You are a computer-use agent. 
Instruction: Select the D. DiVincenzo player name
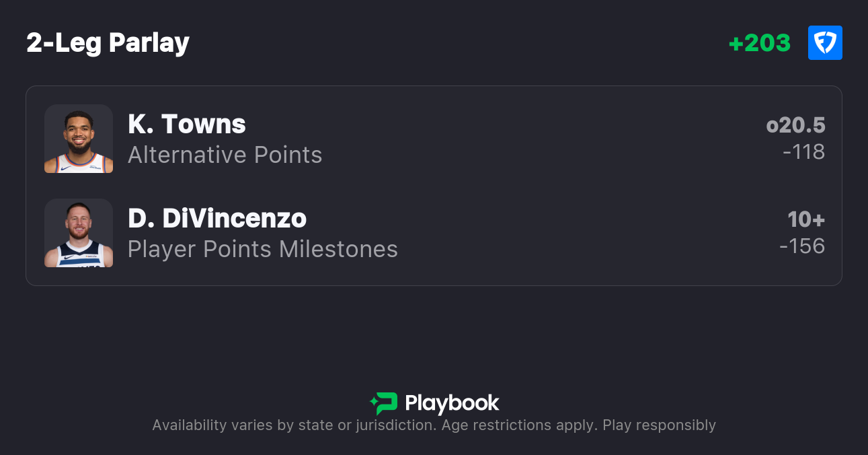[216, 219]
